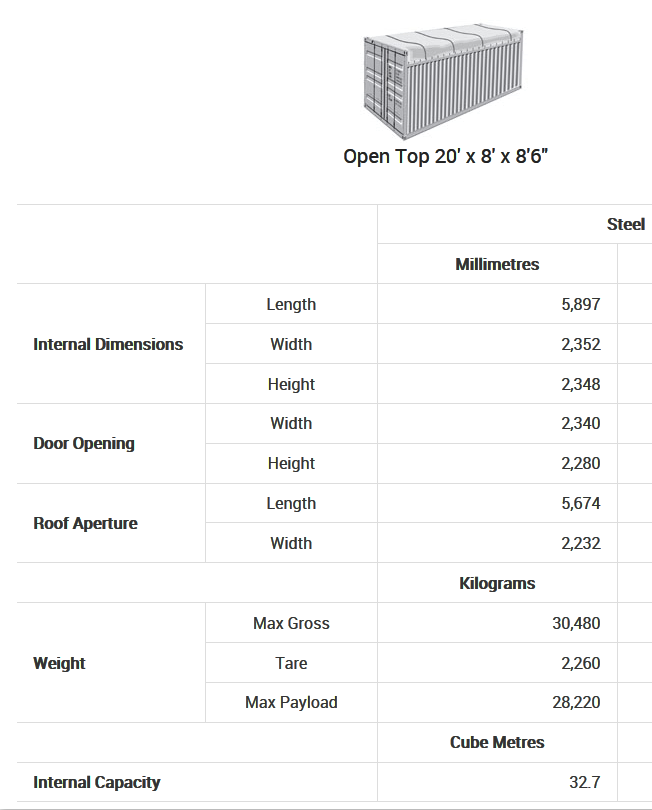
Task: Select the Internal Dimensions row label
Action: click(x=108, y=344)
